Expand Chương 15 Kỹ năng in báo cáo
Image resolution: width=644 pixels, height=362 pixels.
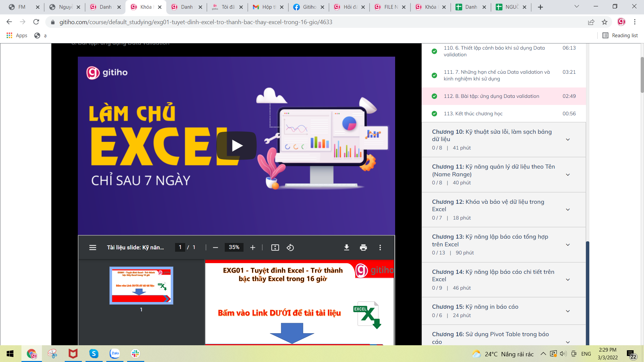pos(504,311)
